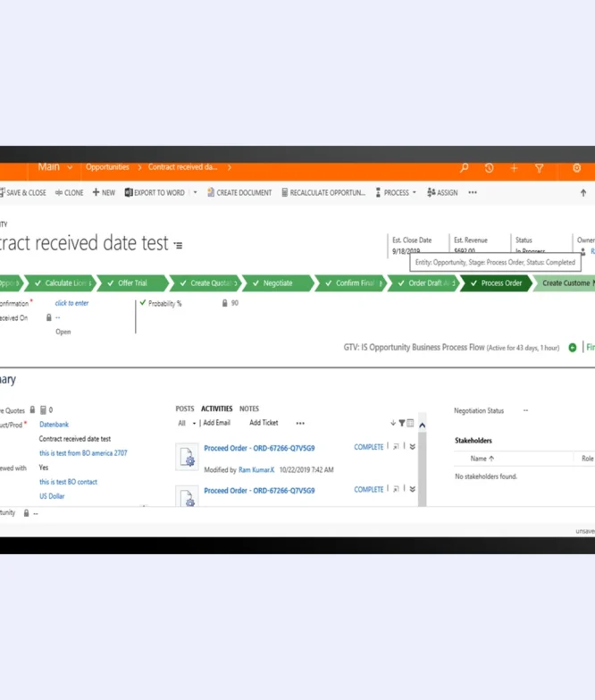Click pop-out icon on topmost Proceed Order activity

396,446
